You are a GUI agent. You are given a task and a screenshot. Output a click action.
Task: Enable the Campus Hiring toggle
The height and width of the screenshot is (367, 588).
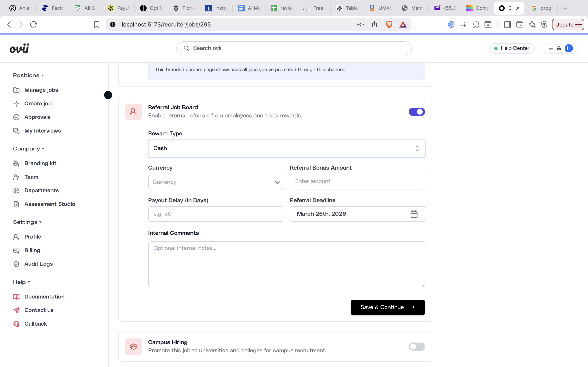click(x=416, y=346)
